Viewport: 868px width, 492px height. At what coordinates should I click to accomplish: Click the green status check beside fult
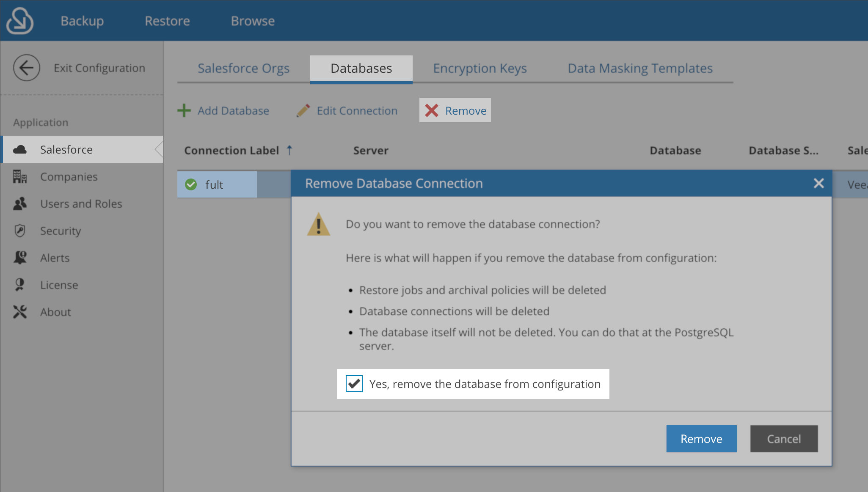(191, 184)
